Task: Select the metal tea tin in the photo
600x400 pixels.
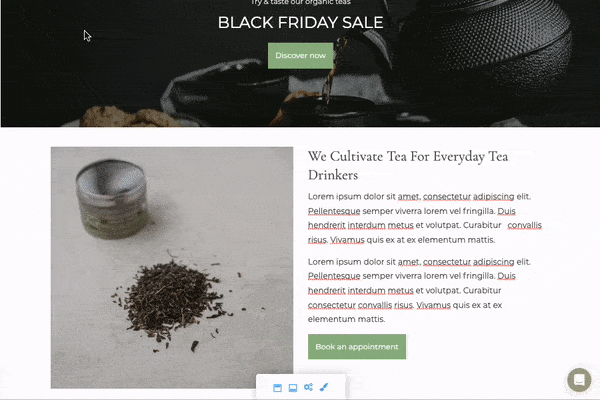Action: 112,199
